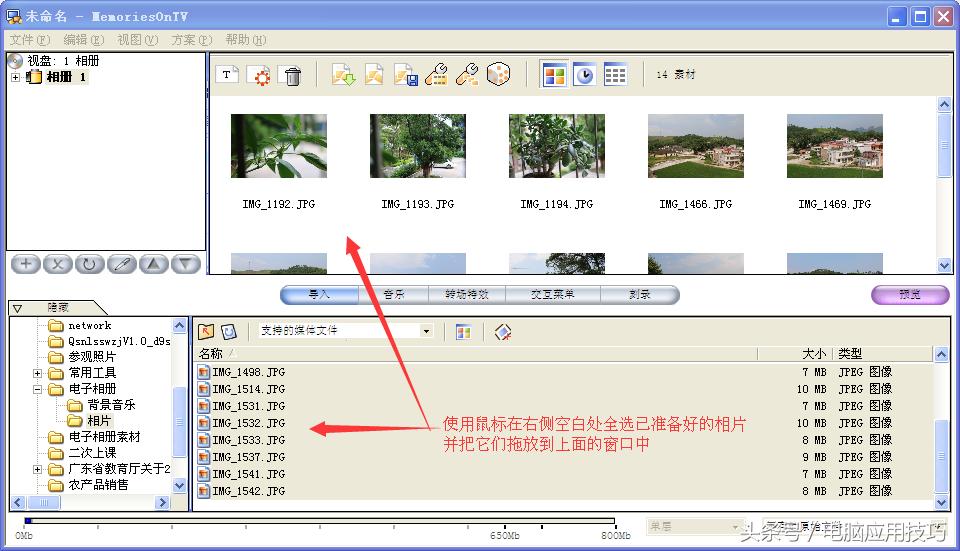Image resolution: width=960 pixels, height=551 pixels.
Task: Switch to clock timing view icon
Action: (x=585, y=75)
